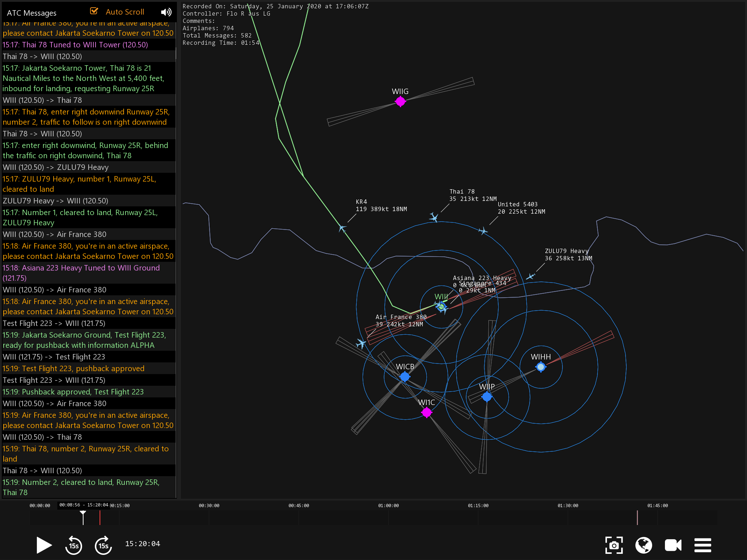
Task: Select the 'Thai 78 Tuned to WIII Tower' message
Action: tap(75, 45)
